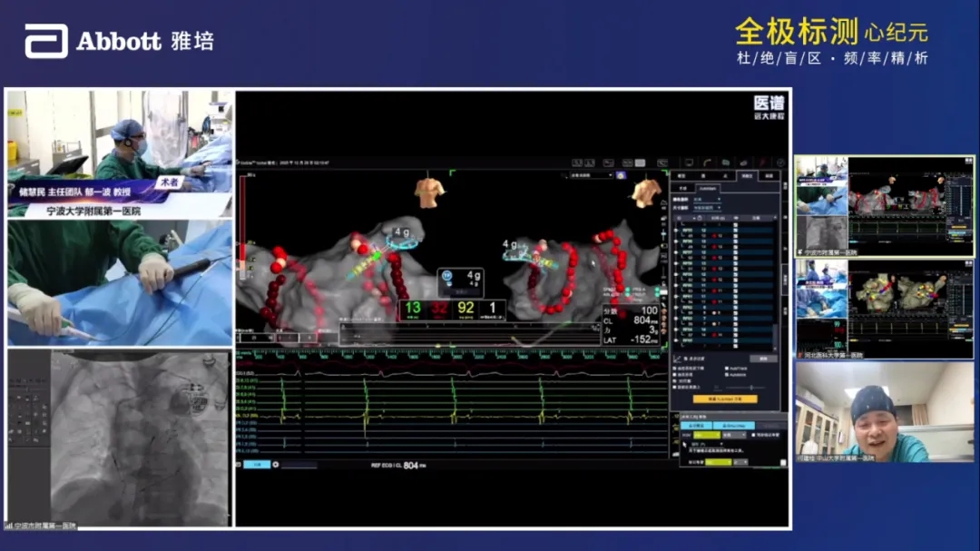This screenshot has width=980, height=551.
Task: Click the graph icon above display settings
Action: tap(677, 359)
